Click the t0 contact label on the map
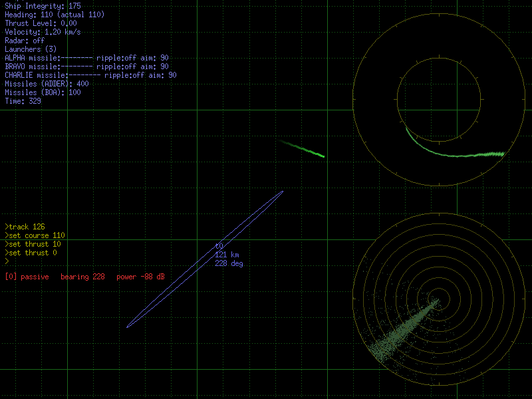The height and width of the screenshot is (399, 532). [219, 246]
